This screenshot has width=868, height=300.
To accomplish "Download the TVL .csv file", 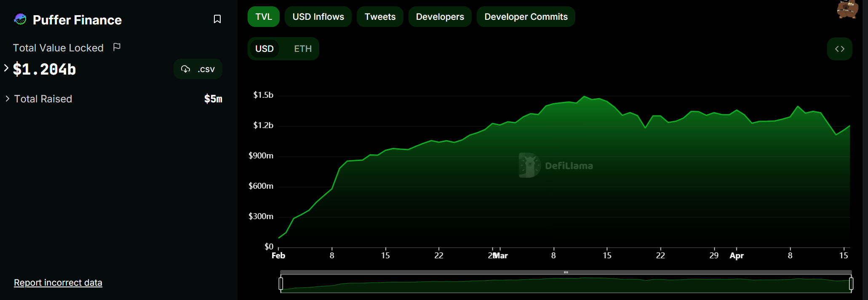I will 198,69.
